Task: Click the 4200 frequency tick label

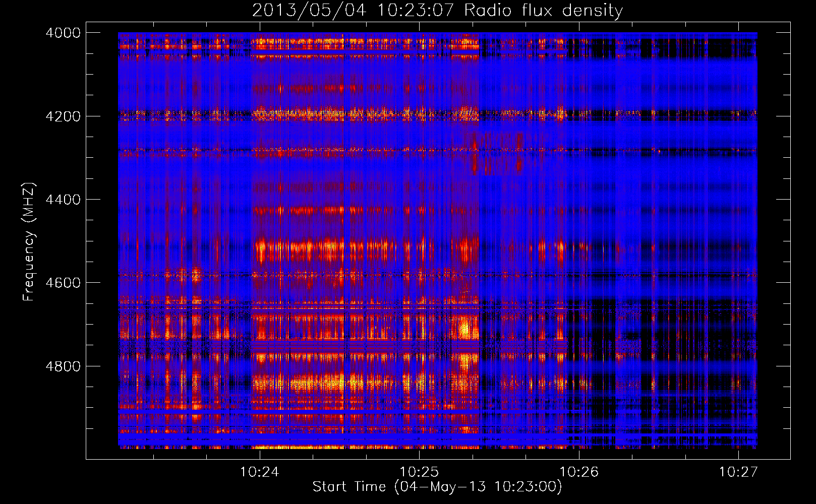Action: 63,116
